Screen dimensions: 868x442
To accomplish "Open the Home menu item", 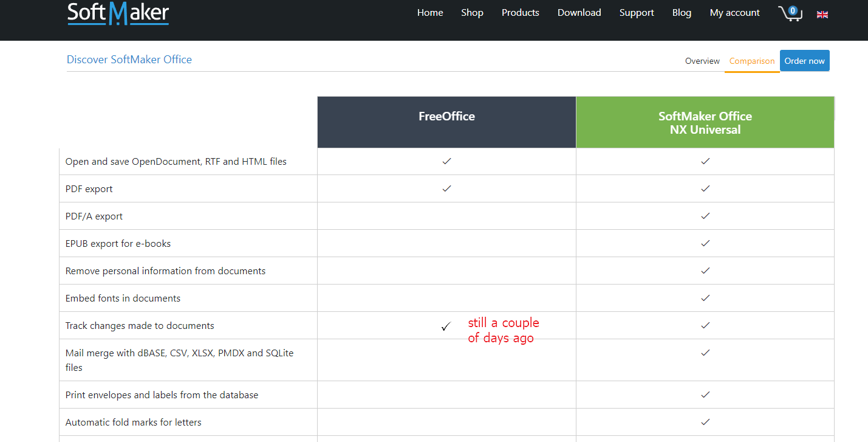I will pos(430,13).
